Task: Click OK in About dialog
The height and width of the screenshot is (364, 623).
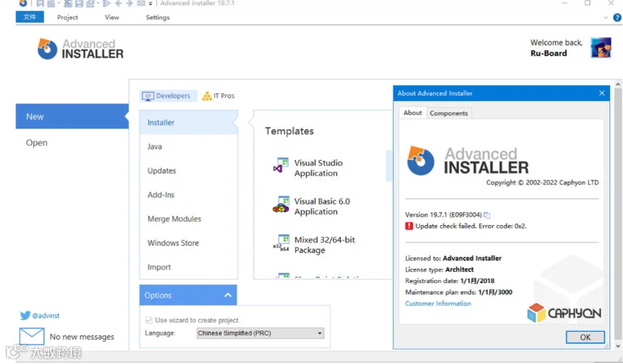Action: click(585, 337)
